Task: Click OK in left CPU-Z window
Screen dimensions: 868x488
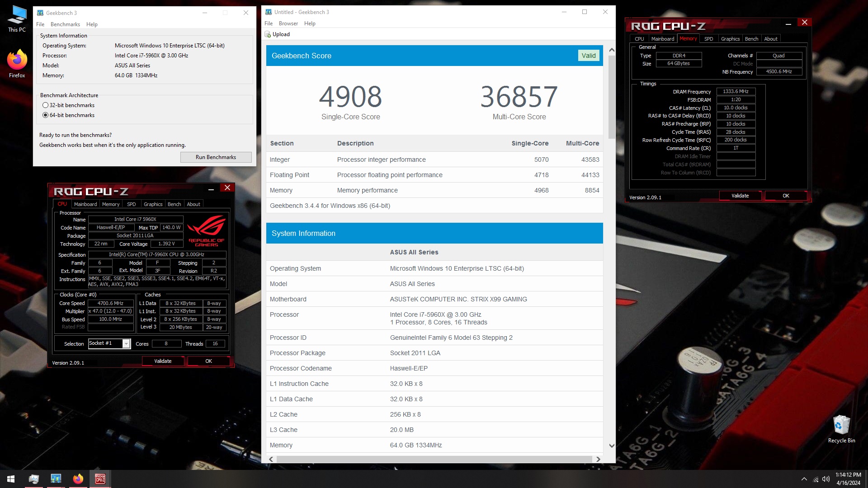Action: coord(208,361)
